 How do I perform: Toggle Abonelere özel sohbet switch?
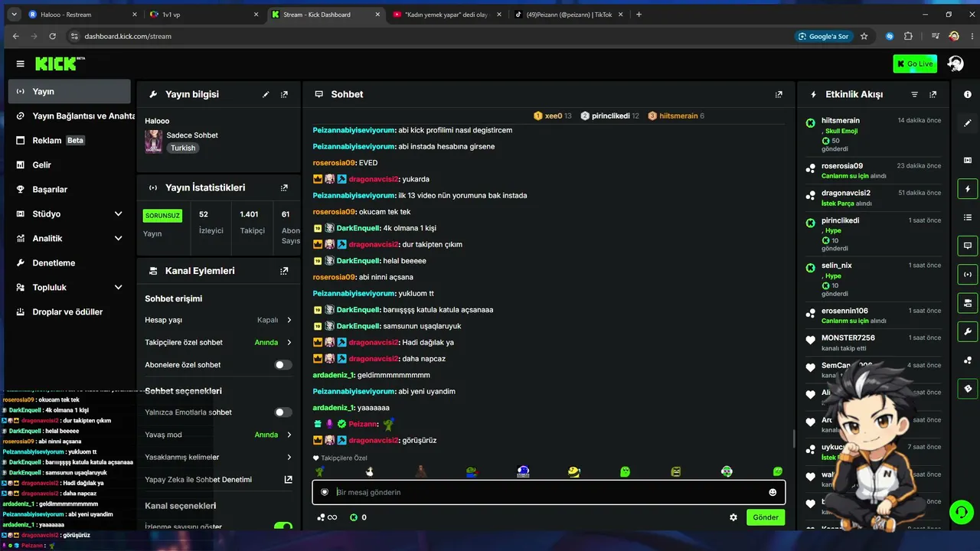[x=283, y=365]
